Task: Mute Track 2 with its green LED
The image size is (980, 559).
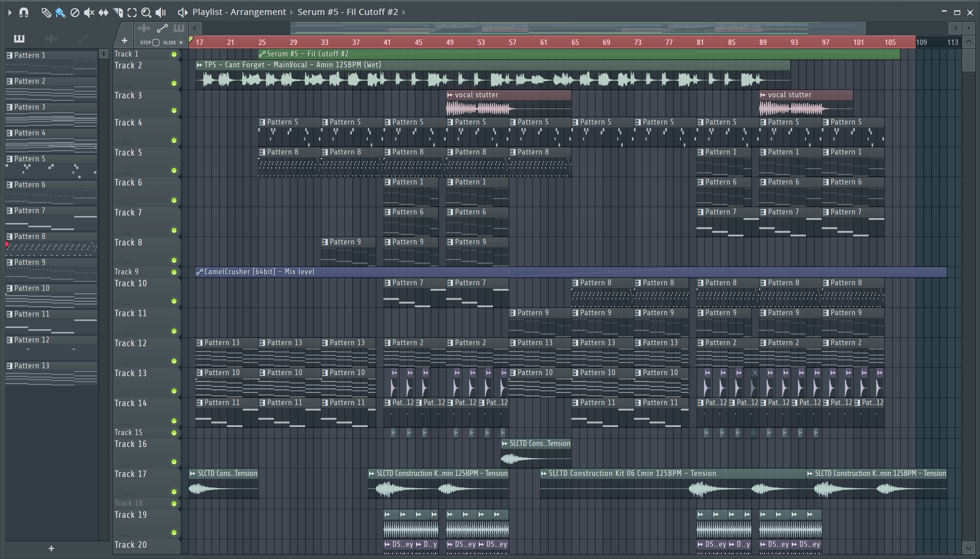Action: coord(174,83)
